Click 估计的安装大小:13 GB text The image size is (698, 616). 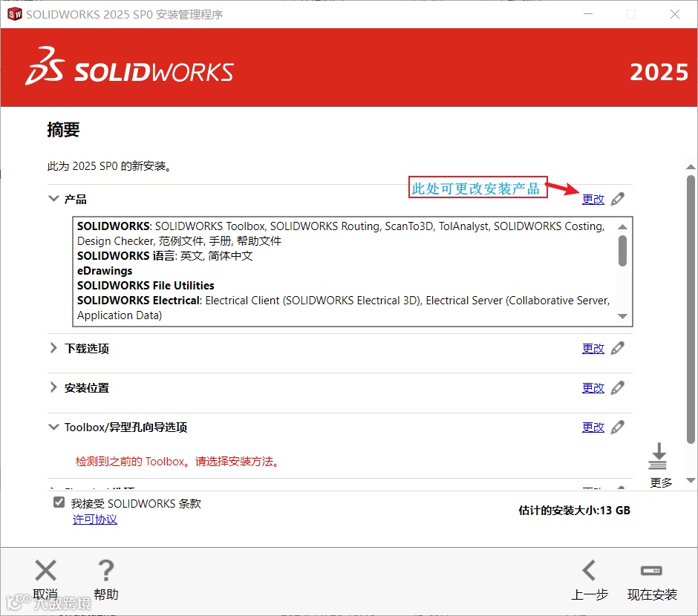point(574,510)
